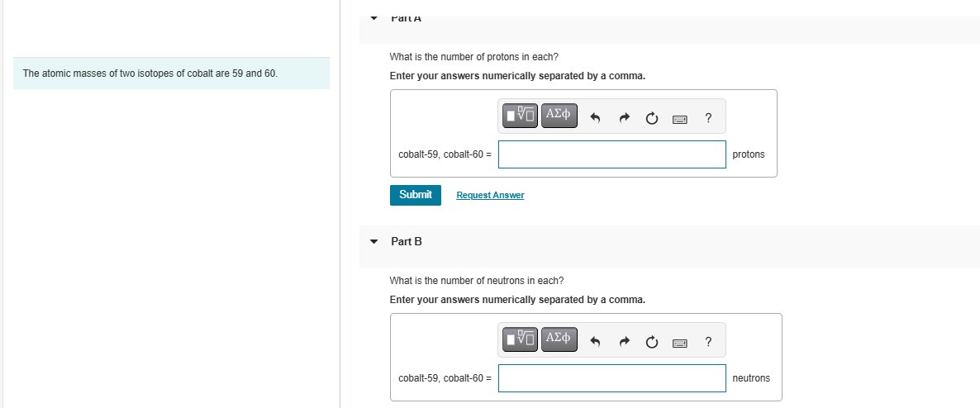Open math templates button in Part B
This screenshot has width=980, height=408.
click(520, 339)
